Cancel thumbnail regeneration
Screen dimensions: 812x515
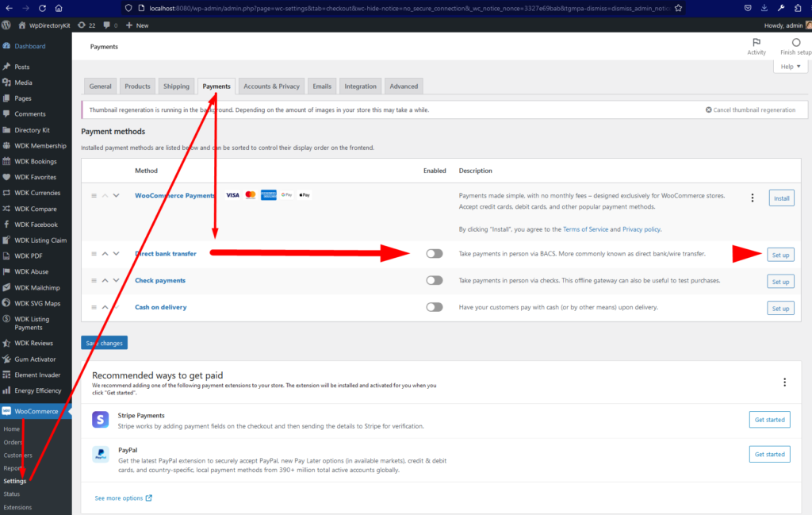(x=750, y=110)
